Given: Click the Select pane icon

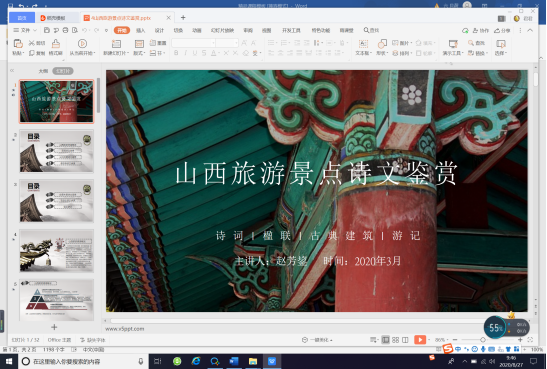Looking at the screenshot, I should 501,44.
